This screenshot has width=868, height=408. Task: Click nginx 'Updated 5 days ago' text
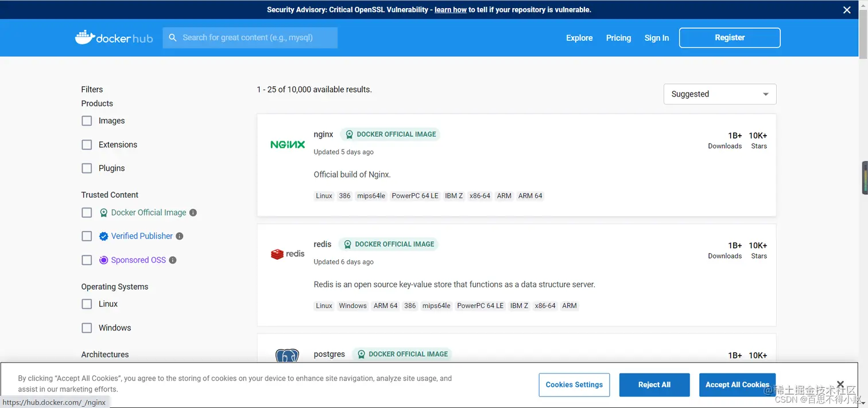344,152
